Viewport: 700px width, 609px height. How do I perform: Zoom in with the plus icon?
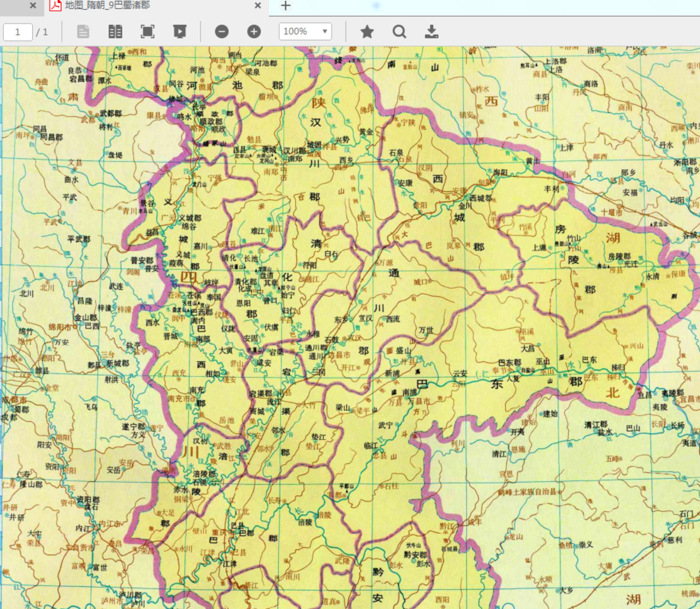[254, 31]
